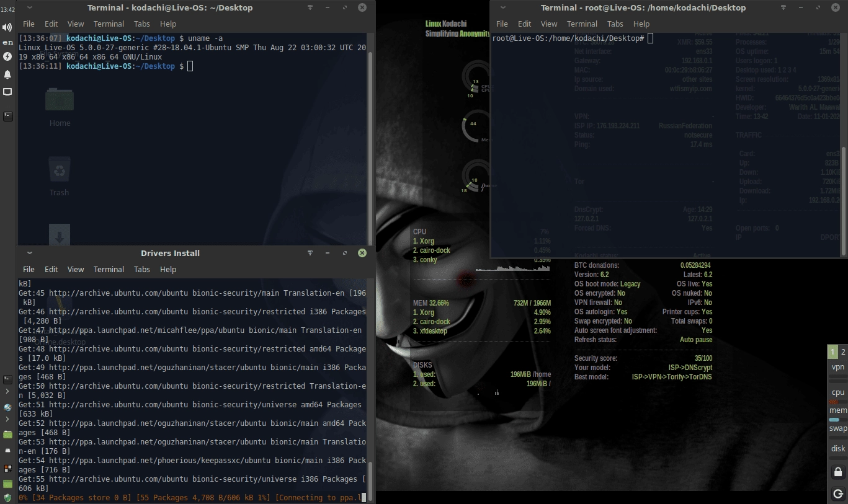
Task: Click the cursor at root terminal prompt
Action: 650,38
